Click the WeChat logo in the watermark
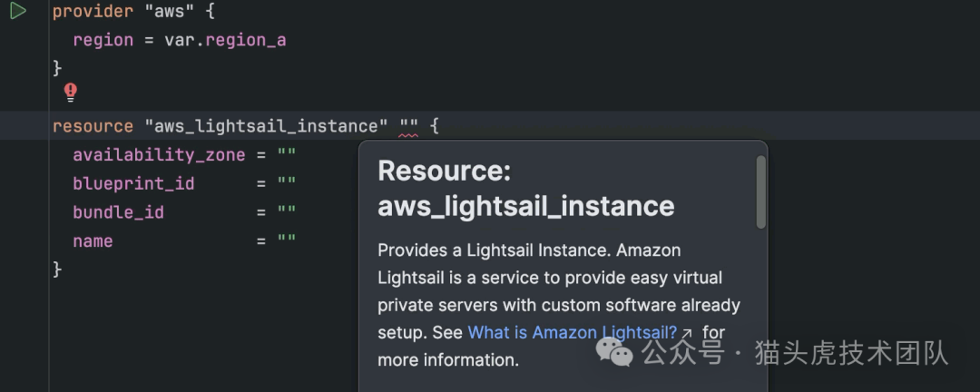 [621, 352]
